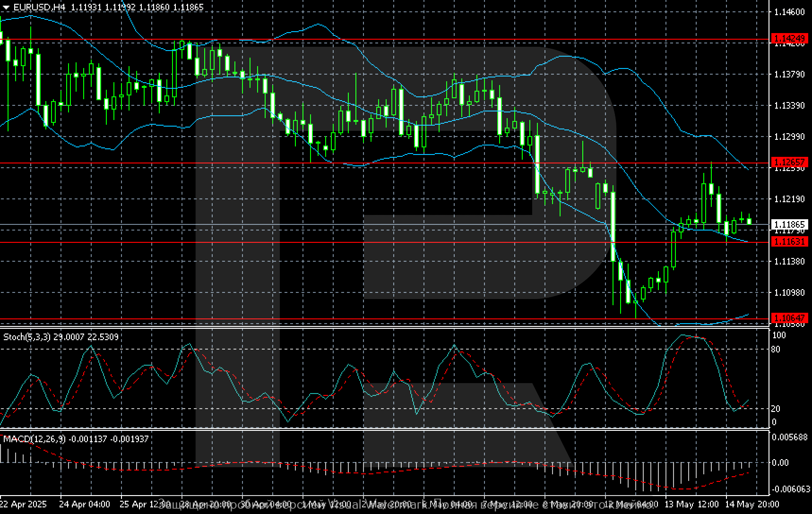This screenshot has width=812, height=514.
Task: Click the 13 May 12:00 time label
Action: 691,504
